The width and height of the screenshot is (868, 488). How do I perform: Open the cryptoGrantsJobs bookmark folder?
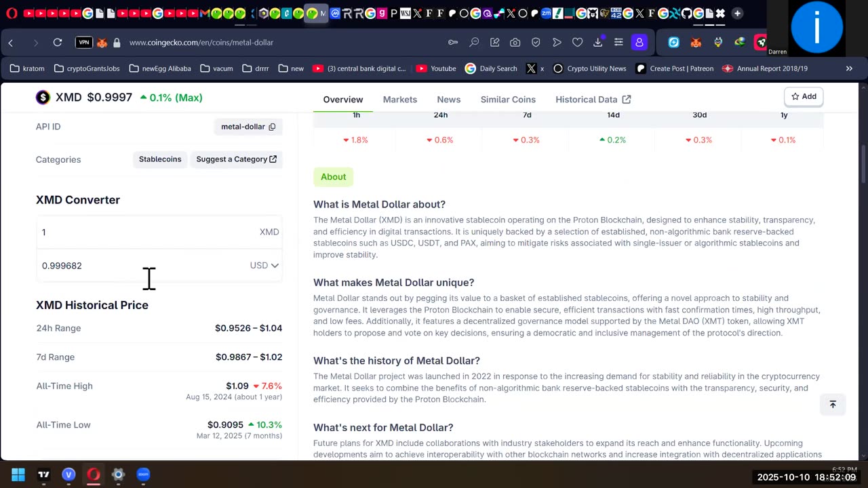pos(87,68)
